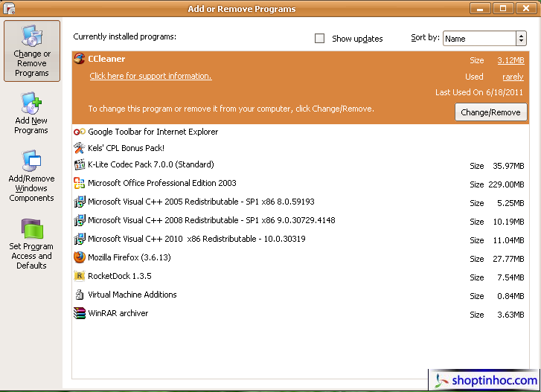
Task: Select Visual C++ 2008 Redistributable entry
Action: tap(300, 220)
